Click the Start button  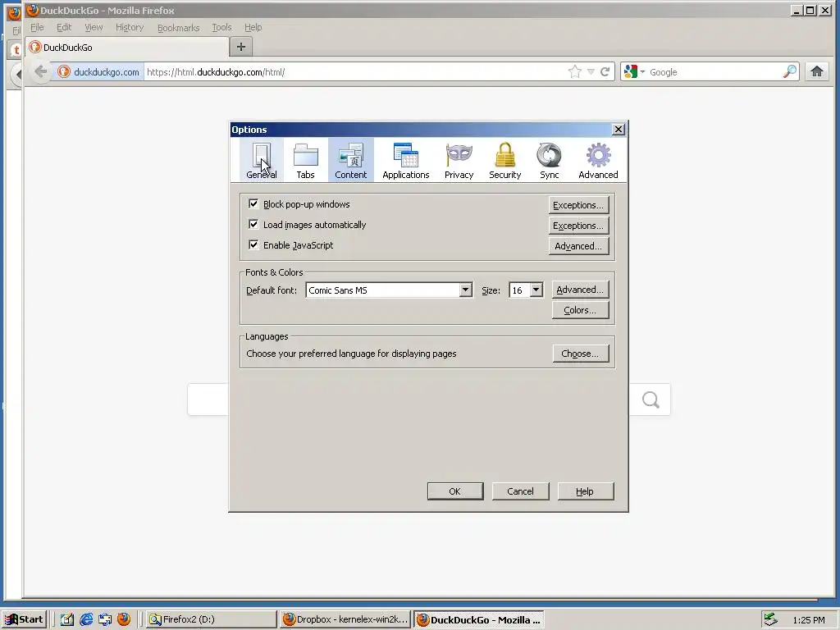[24, 619]
